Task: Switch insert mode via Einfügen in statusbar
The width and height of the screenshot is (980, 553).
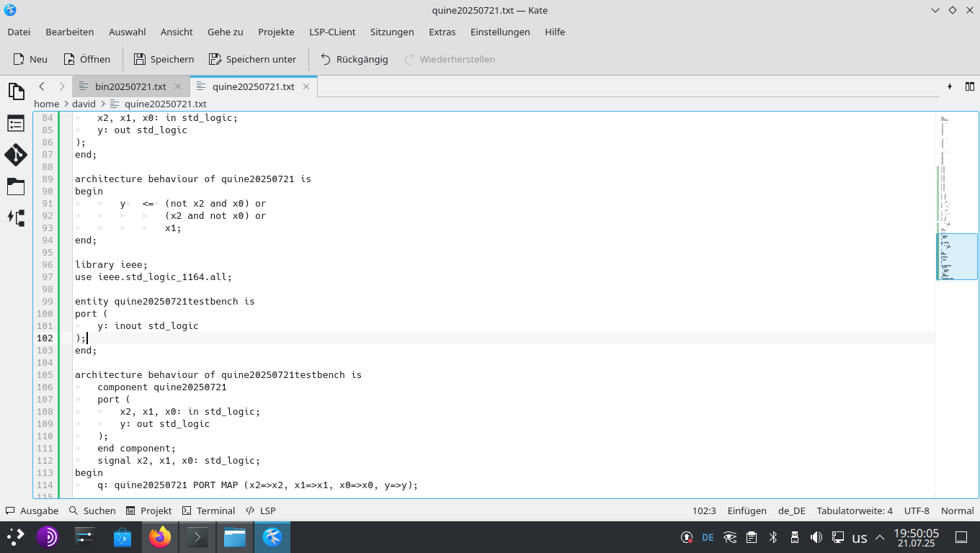Action: pos(747,511)
